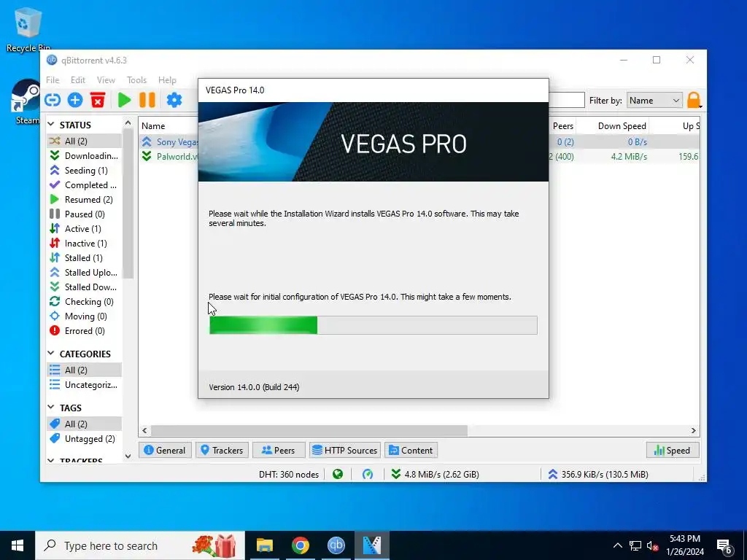Filter by Active (1) status
This screenshot has height=560, width=747.
[x=85, y=228]
